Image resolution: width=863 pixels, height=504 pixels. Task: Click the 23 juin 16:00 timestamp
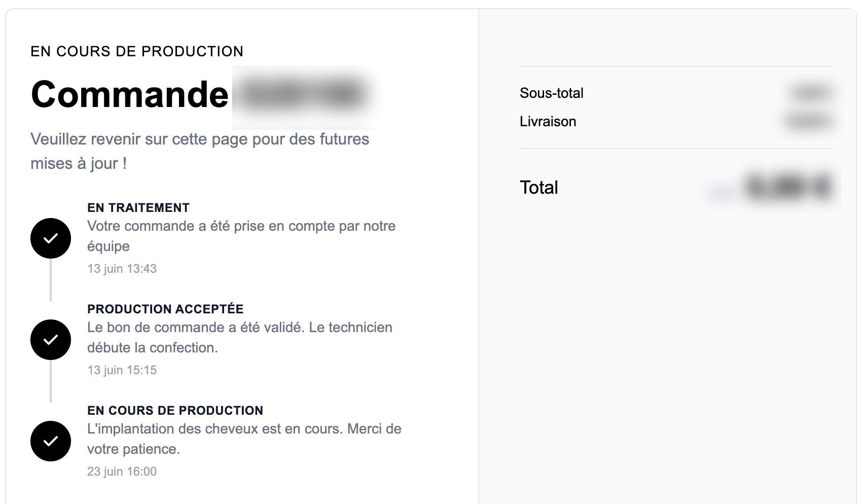pyautogui.click(x=122, y=472)
